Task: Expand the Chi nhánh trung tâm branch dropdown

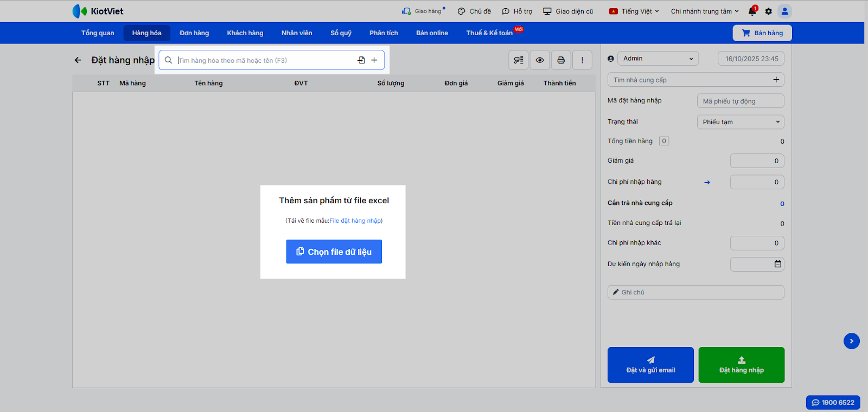Action: (x=705, y=11)
